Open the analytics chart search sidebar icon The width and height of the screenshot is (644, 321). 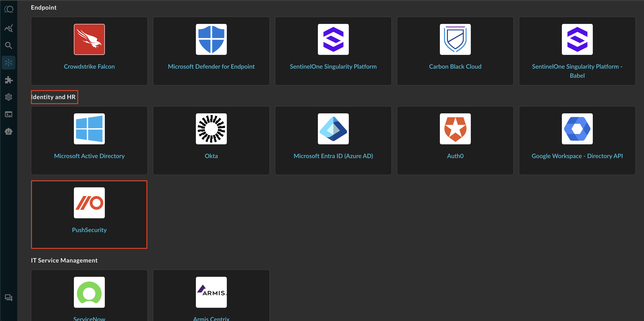click(x=9, y=28)
